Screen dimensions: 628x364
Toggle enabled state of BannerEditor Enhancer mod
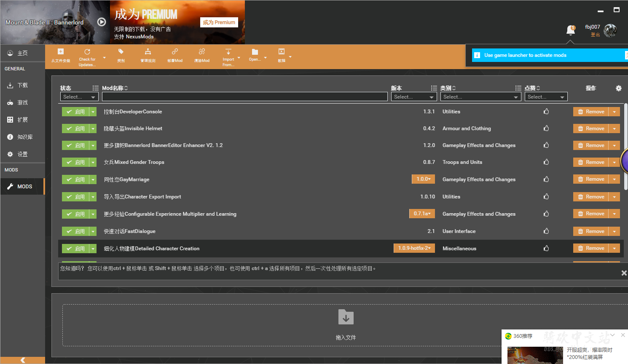75,145
